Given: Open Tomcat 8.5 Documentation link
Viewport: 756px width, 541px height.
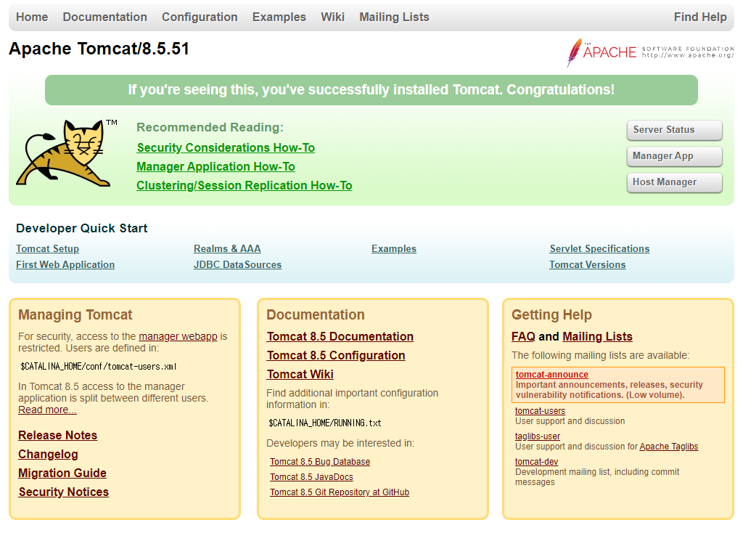Looking at the screenshot, I should pyautogui.click(x=340, y=336).
